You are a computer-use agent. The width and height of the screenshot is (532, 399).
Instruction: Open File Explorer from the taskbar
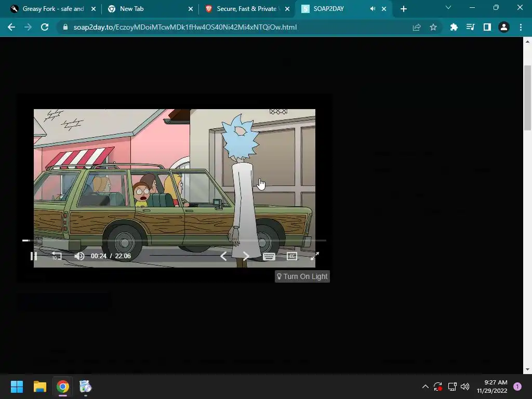39,387
